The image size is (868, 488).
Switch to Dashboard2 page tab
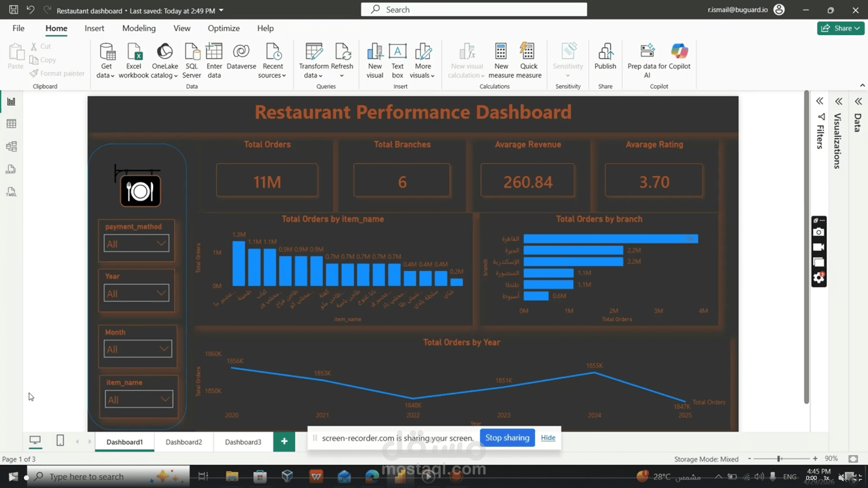(184, 442)
